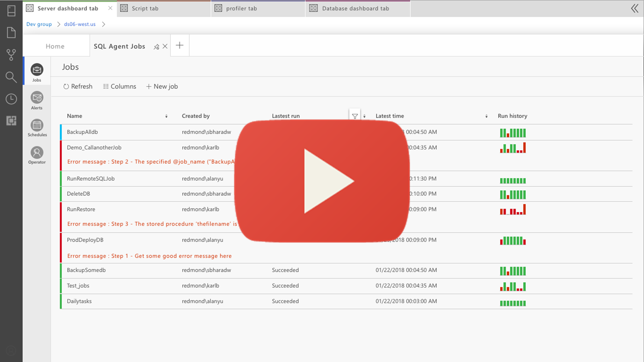The width and height of the screenshot is (644, 362).
Task: View run history chart for Dailytasks
Action: coord(513,303)
